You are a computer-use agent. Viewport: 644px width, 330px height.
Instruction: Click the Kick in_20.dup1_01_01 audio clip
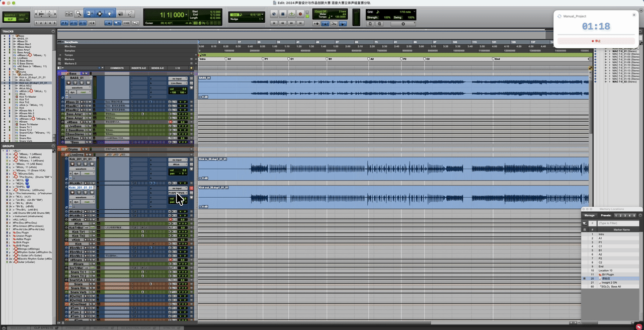[393, 169]
